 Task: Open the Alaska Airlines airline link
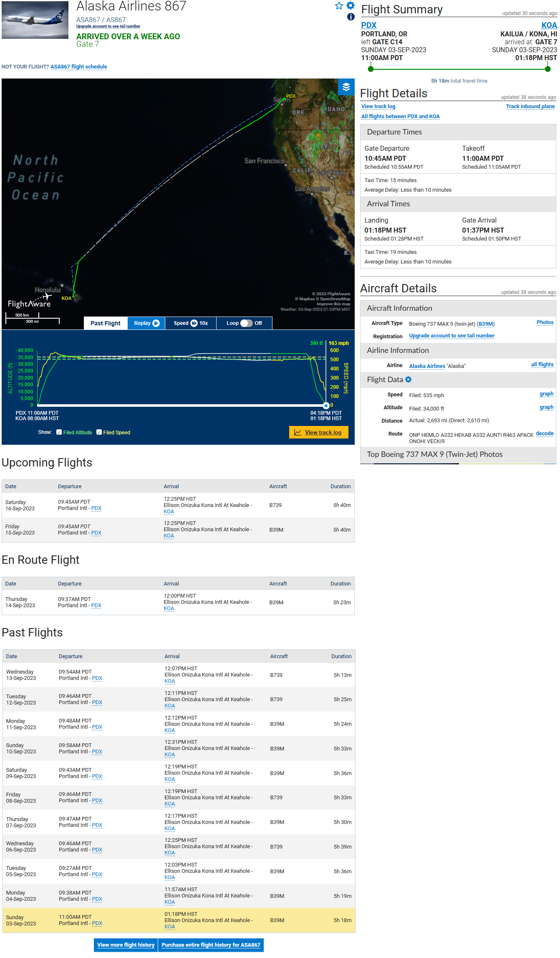(427, 366)
